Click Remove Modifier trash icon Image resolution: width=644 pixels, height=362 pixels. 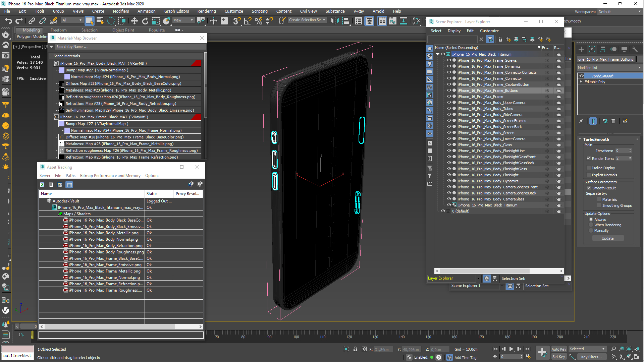(613, 121)
